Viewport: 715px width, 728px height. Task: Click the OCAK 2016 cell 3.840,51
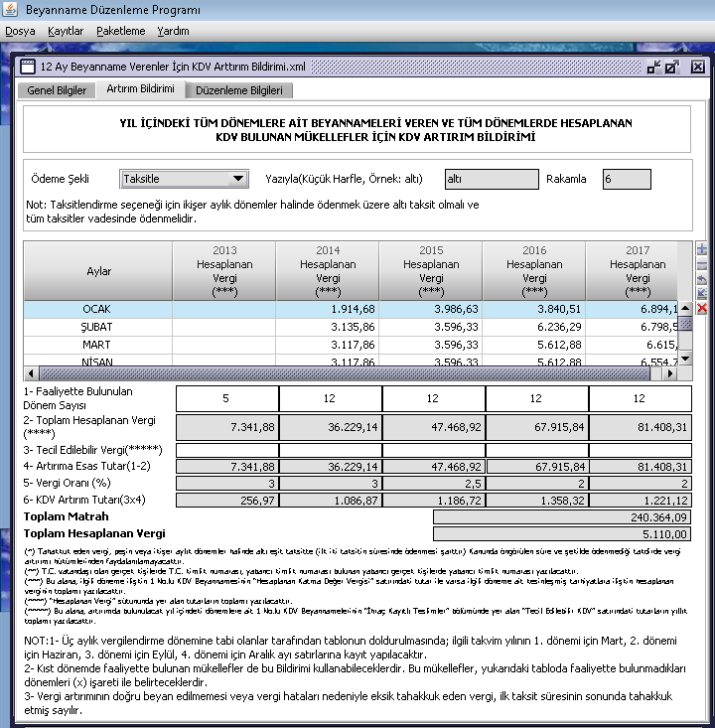pyautogui.click(x=534, y=309)
